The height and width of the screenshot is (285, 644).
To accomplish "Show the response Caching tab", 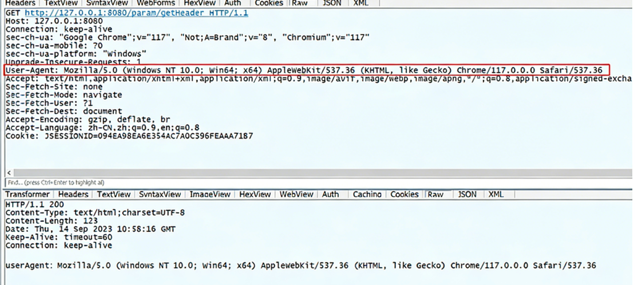I will click(367, 194).
